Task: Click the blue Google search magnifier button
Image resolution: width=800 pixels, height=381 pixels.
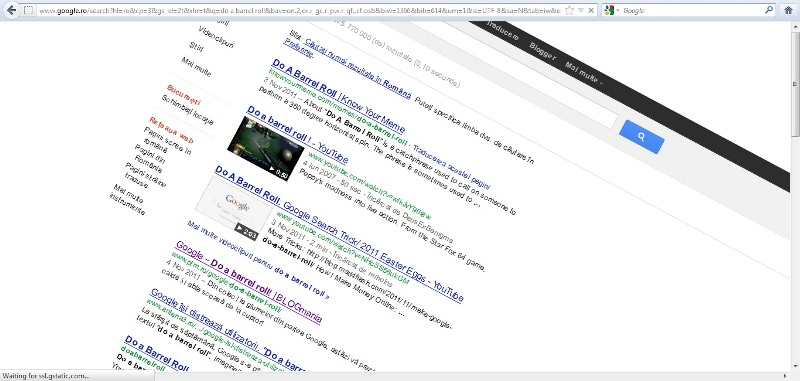Action: coord(641,137)
